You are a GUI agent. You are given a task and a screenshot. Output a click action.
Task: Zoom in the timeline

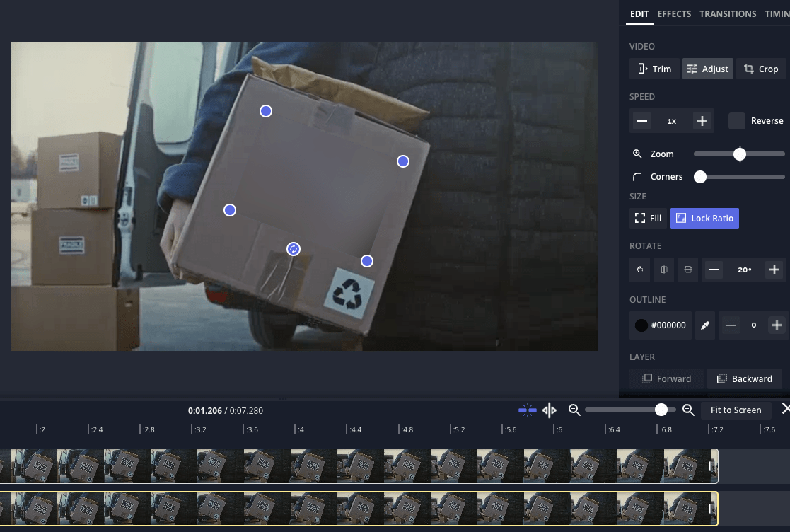688,410
